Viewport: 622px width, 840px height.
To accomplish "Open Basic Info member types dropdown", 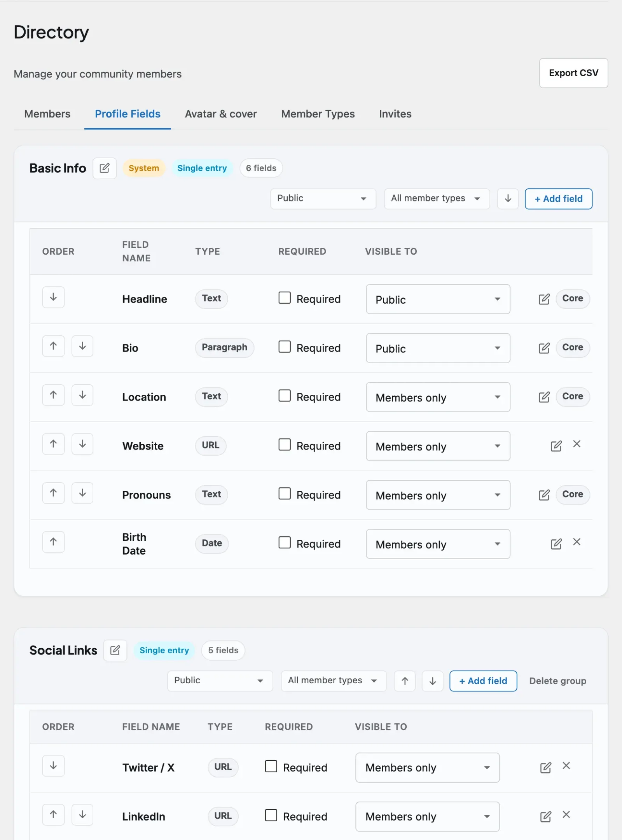I will [x=437, y=199].
